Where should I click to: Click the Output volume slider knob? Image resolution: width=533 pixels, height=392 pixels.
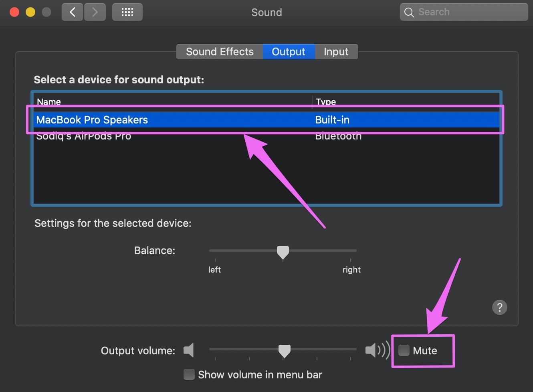pos(285,351)
